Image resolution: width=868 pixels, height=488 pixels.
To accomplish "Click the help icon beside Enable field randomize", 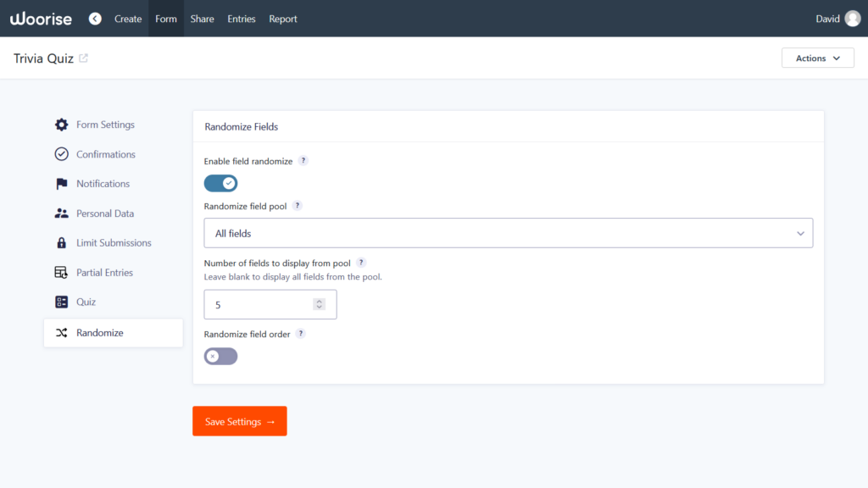I will click(303, 161).
